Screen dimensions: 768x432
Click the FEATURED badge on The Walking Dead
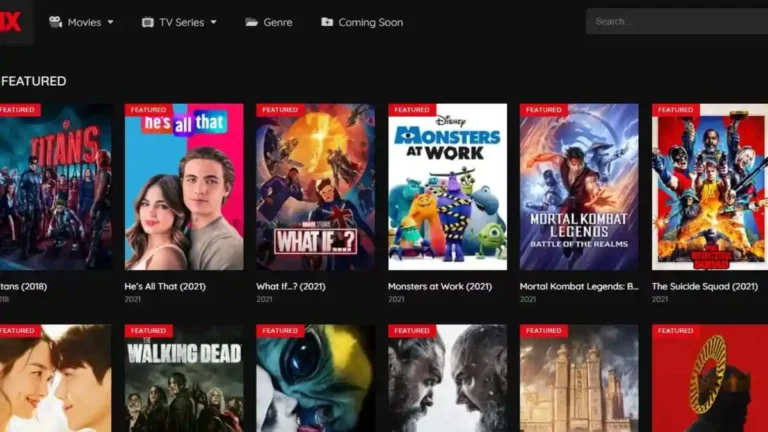tap(148, 331)
